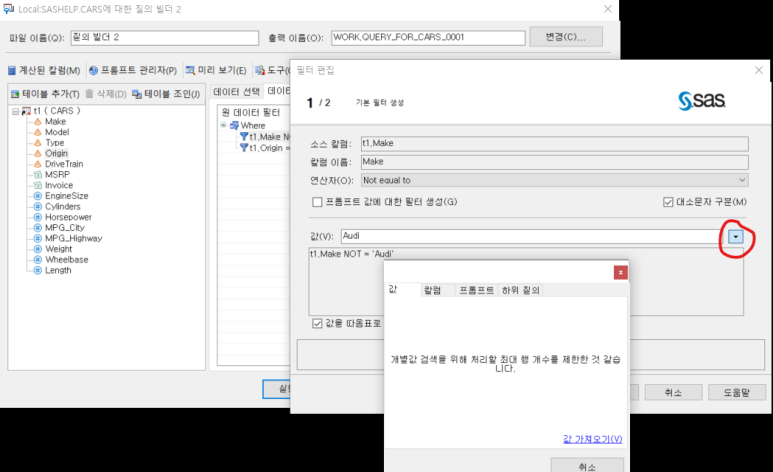The width and height of the screenshot is (773, 472).
Task: Click the column name field Make
Action: tap(555, 162)
